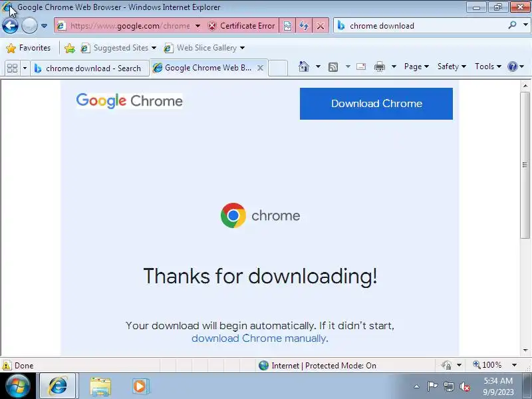Close the Google Chrome Web Browser tab

(260, 68)
